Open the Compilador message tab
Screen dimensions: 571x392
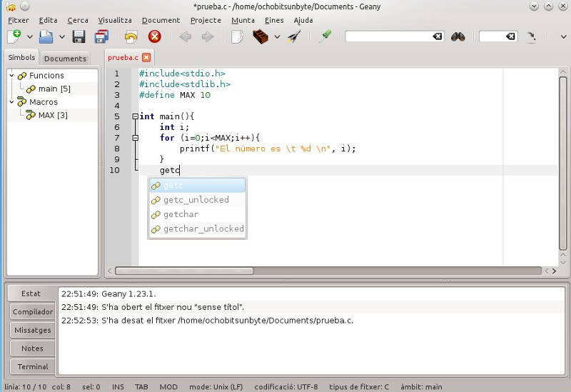[x=33, y=312]
